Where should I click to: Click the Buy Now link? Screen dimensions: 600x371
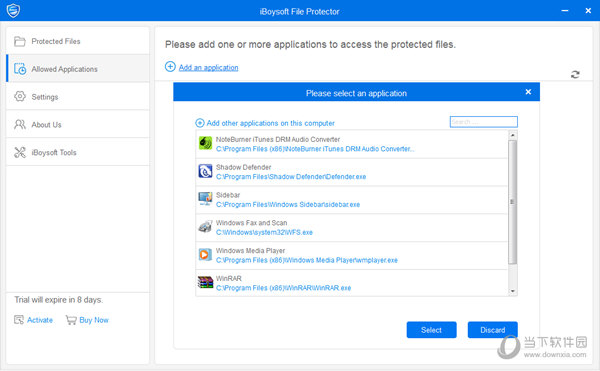click(94, 320)
